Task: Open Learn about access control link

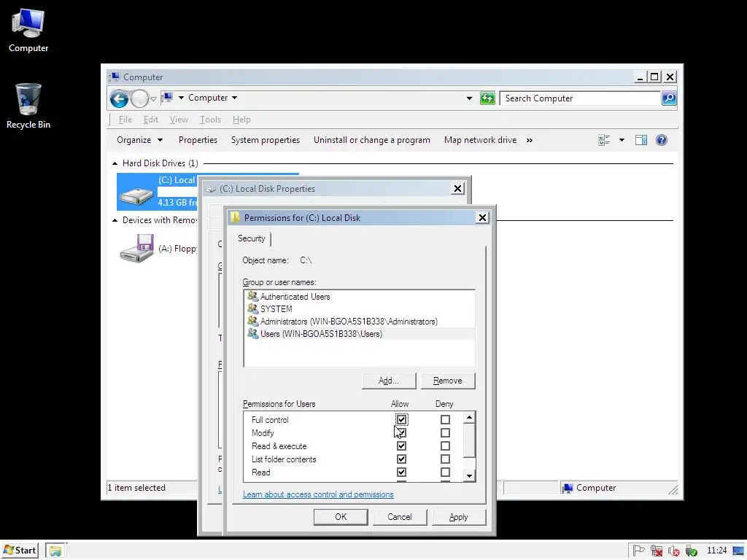Action: click(x=318, y=494)
